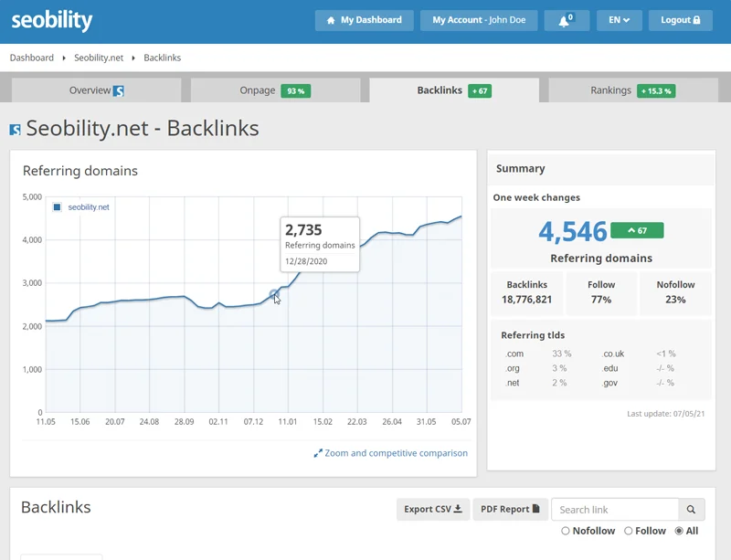Click the document icon on PDF Report
The height and width of the screenshot is (560, 731).
pos(535,509)
